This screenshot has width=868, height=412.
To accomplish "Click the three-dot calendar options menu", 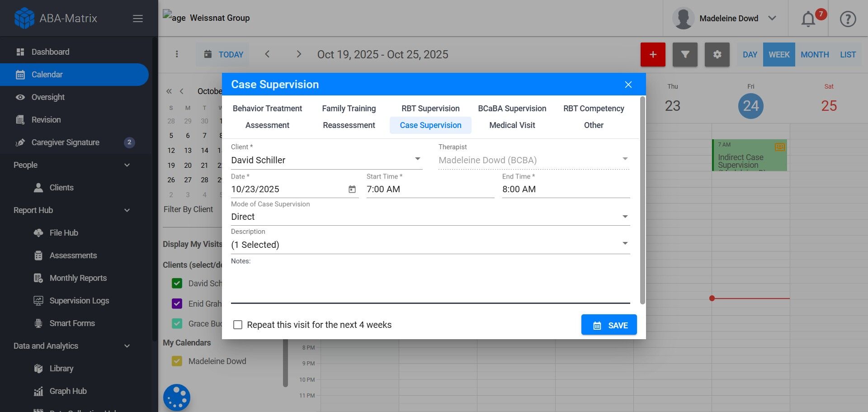I will pyautogui.click(x=177, y=54).
